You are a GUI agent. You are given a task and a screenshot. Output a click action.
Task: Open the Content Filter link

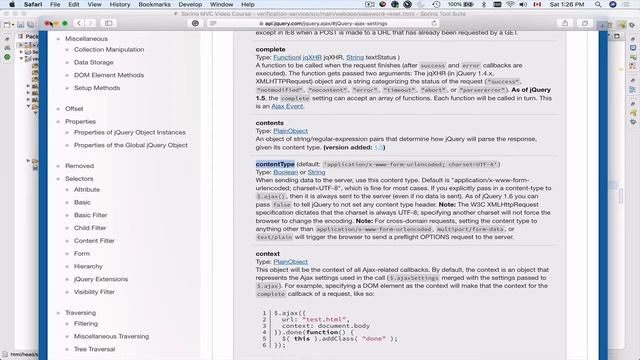94,241
